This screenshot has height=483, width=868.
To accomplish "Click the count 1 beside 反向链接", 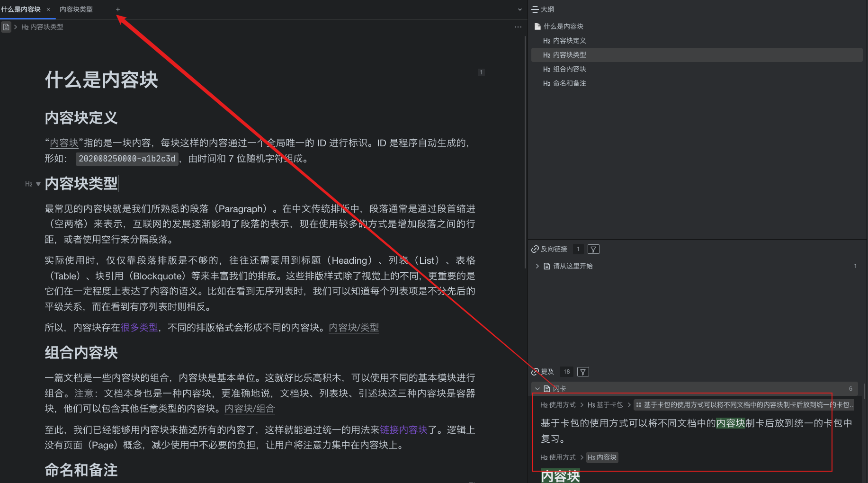I will (x=578, y=249).
